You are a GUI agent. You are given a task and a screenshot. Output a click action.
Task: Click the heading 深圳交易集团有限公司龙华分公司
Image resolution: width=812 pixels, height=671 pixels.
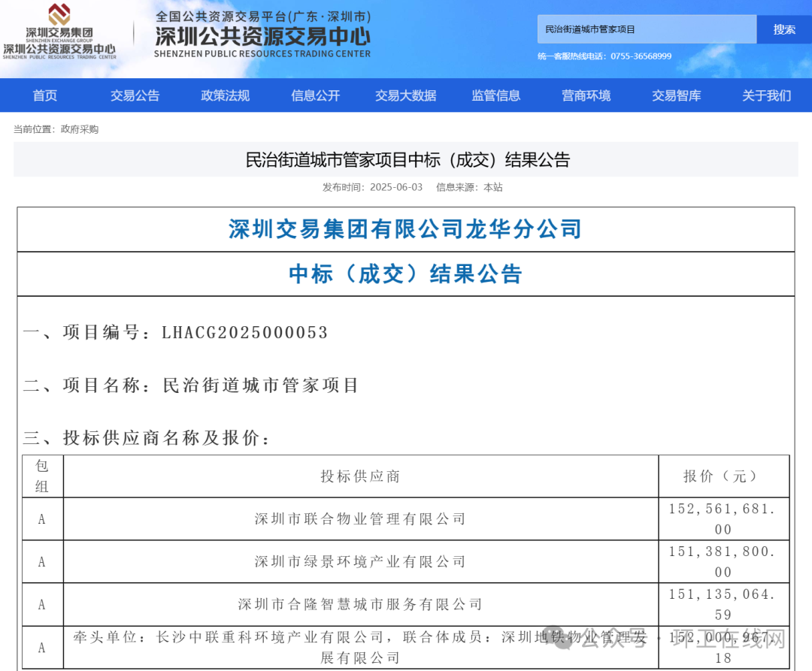point(405,229)
